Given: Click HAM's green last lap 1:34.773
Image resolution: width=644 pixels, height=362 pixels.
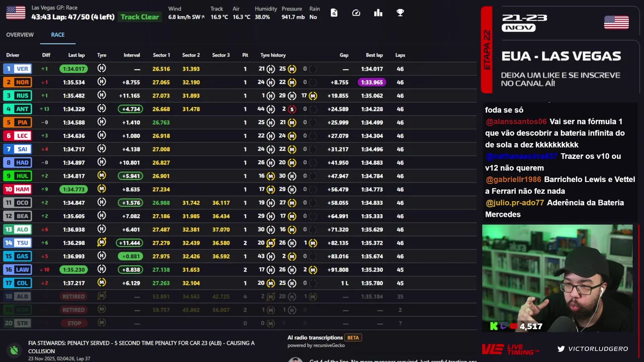Looking at the screenshot, I should coord(73,189).
